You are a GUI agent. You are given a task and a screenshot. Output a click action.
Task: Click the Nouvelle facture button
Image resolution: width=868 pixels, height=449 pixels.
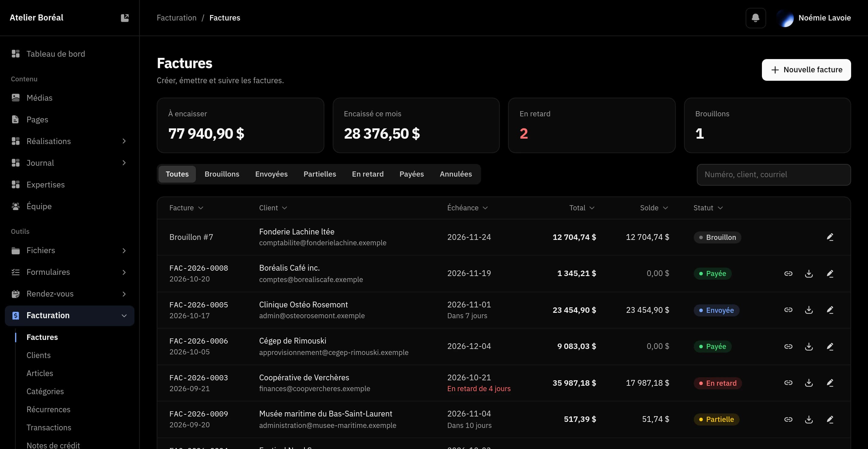[x=806, y=70]
